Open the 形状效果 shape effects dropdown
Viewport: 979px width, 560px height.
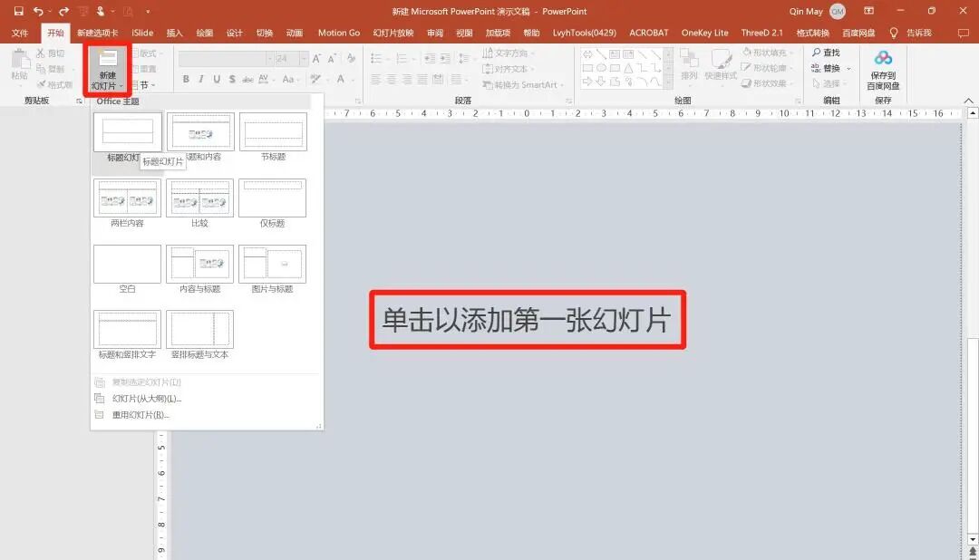(768, 83)
